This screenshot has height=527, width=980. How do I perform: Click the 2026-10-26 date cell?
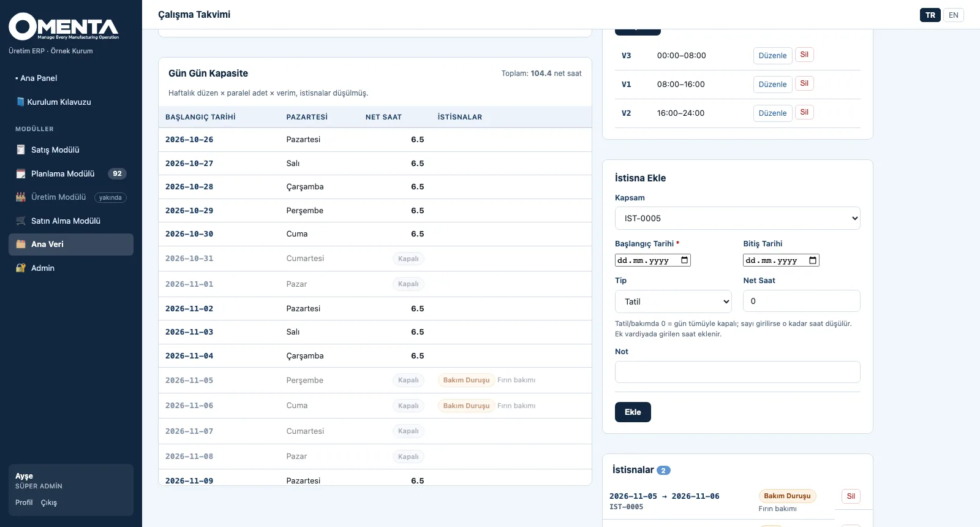coord(189,140)
